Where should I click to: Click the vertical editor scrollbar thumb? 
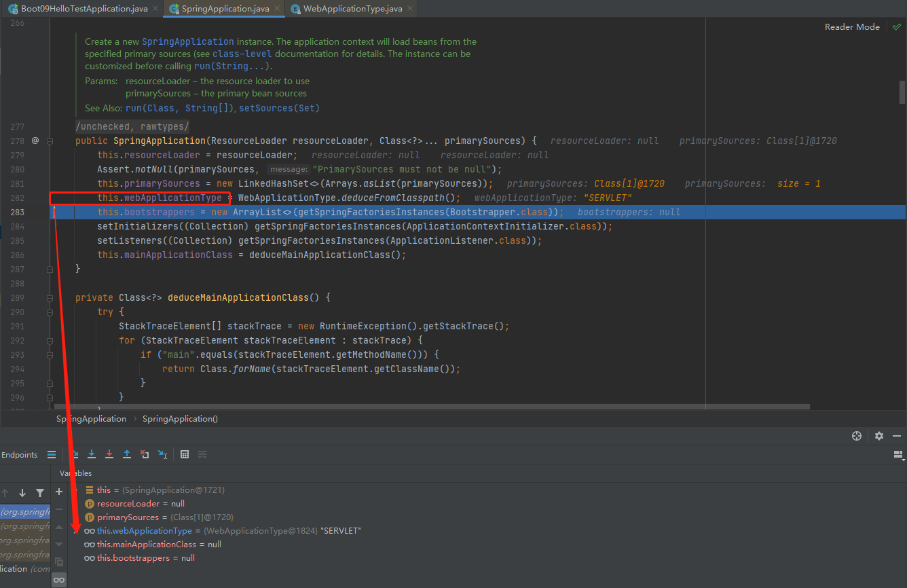[x=902, y=91]
